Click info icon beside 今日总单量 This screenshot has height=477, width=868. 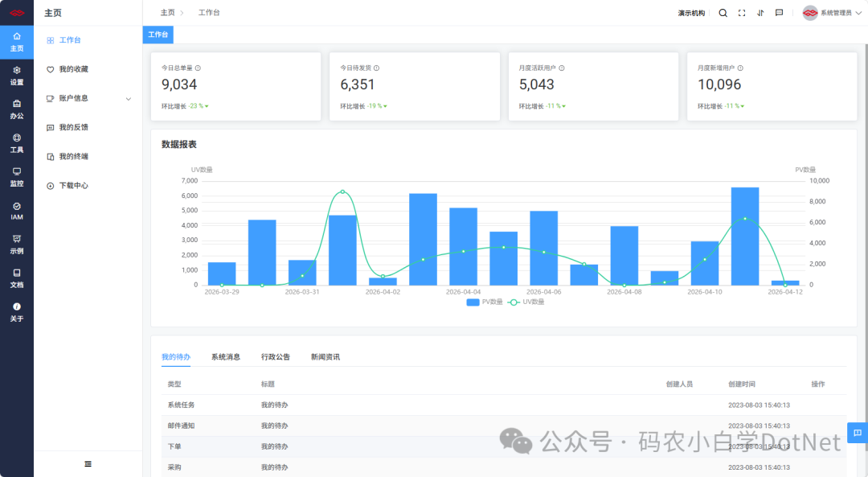(x=198, y=68)
